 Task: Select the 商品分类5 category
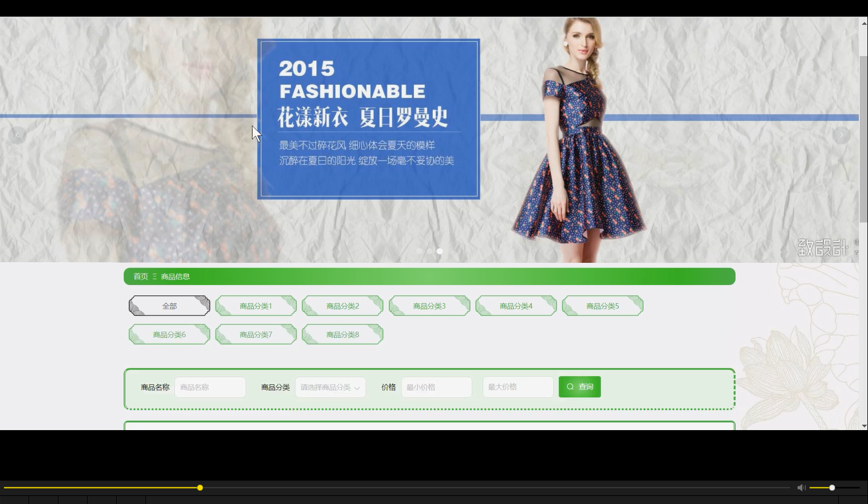602,305
